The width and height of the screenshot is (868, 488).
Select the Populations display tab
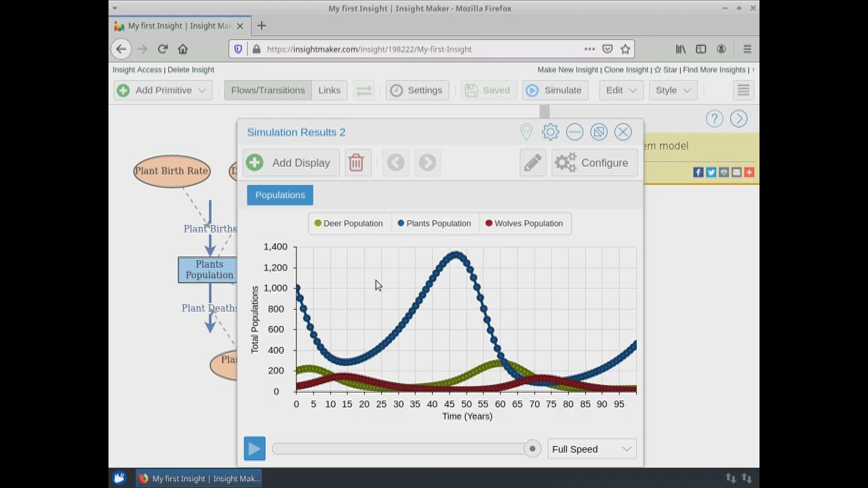[280, 195]
